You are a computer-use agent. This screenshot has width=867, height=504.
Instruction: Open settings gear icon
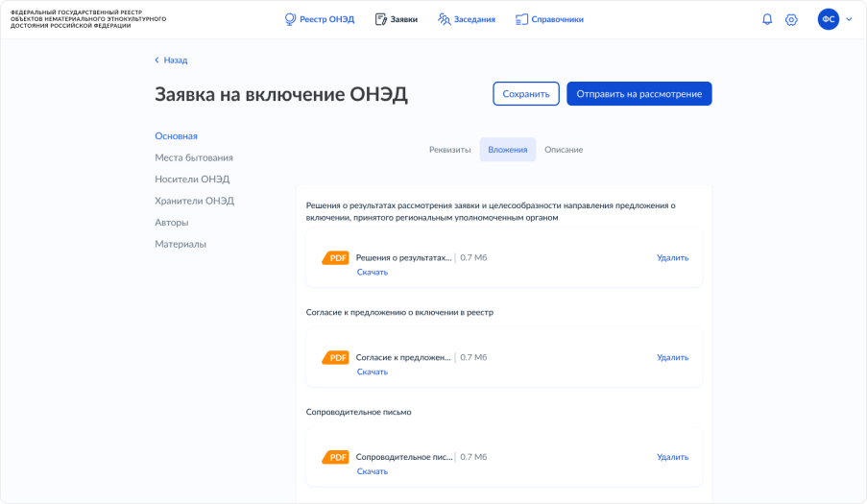[791, 20]
